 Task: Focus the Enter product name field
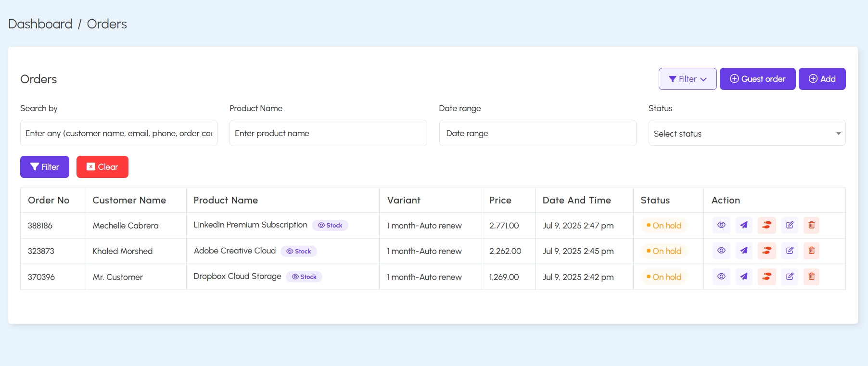pyautogui.click(x=328, y=133)
